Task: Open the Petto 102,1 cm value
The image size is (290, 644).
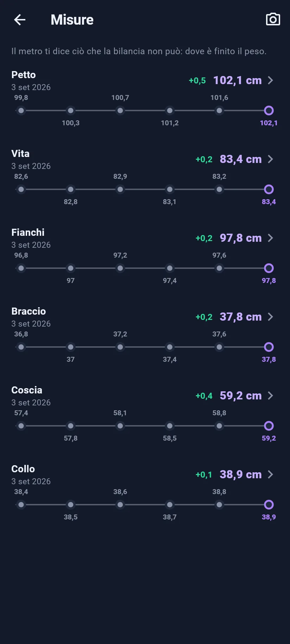Action: (238, 80)
